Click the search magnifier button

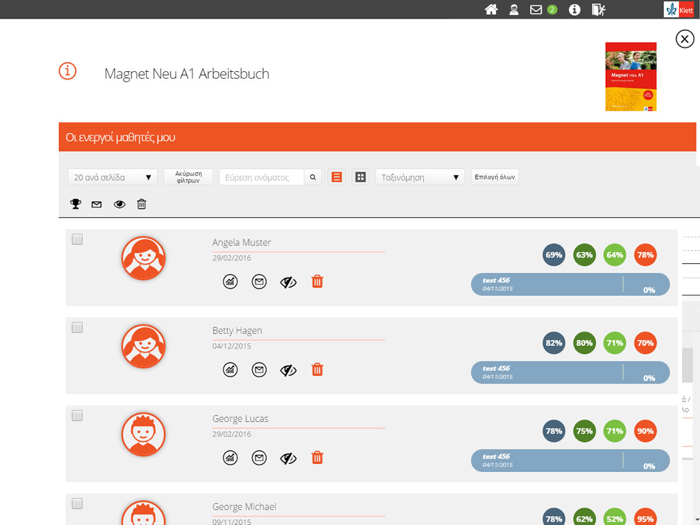313,177
